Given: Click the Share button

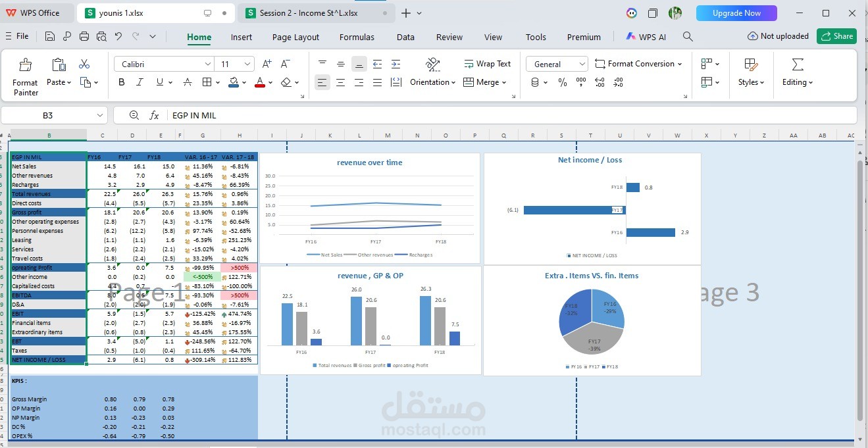Looking at the screenshot, I should [836, 36].
